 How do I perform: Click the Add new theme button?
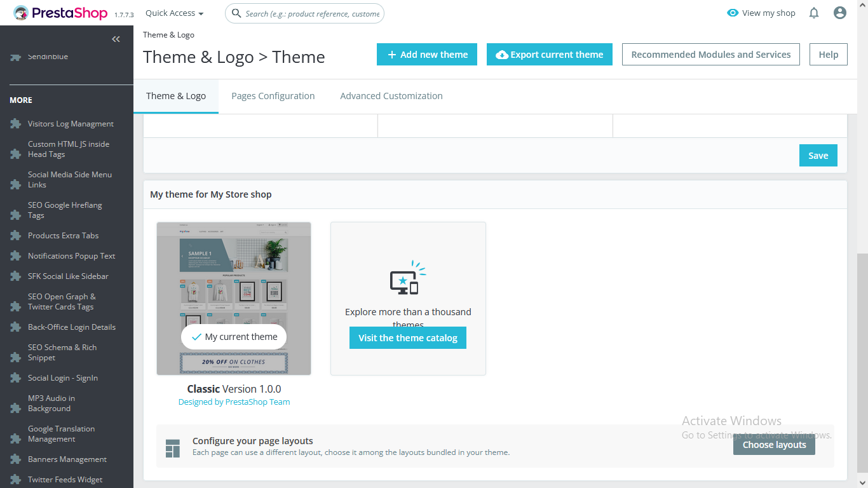(427, 55)
